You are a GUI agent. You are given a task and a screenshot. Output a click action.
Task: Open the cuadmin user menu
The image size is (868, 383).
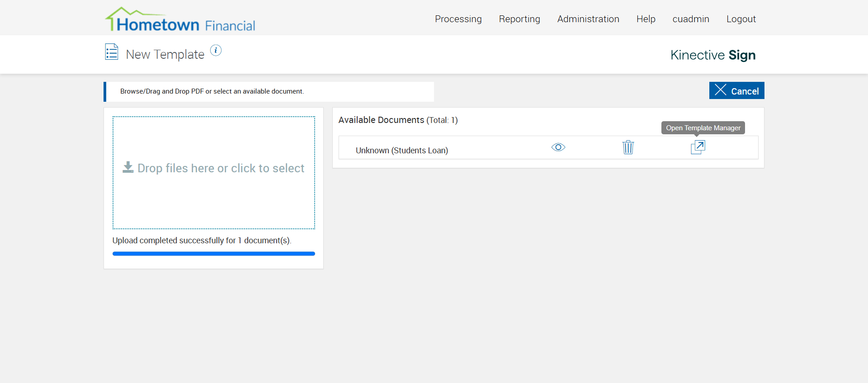tap(690, 19)
